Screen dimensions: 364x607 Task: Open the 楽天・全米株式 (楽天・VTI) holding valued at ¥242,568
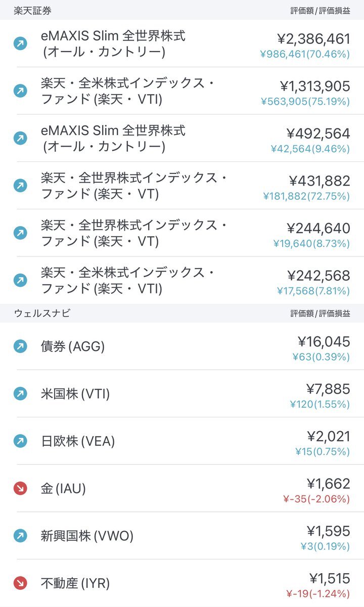pyautogui.click(x=182, y=280)
